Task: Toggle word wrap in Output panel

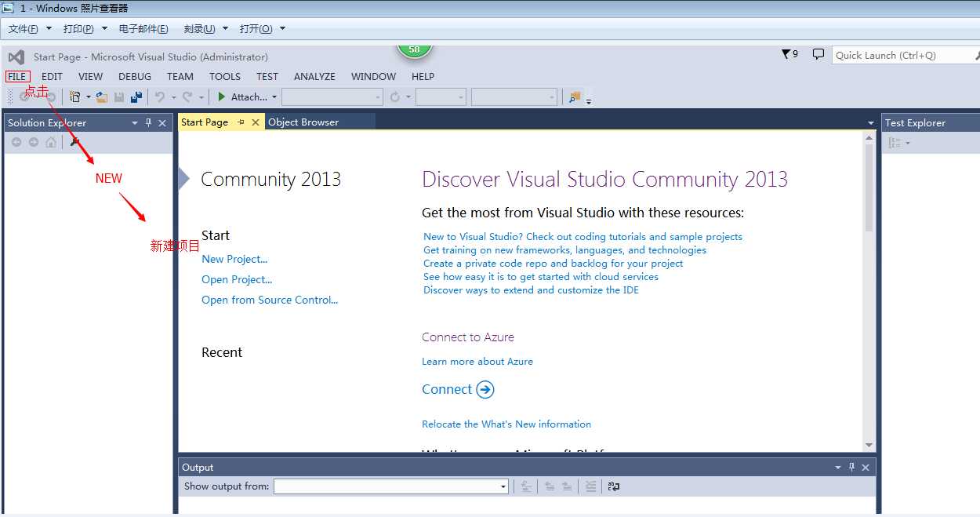Action: (x=614, y=486)
